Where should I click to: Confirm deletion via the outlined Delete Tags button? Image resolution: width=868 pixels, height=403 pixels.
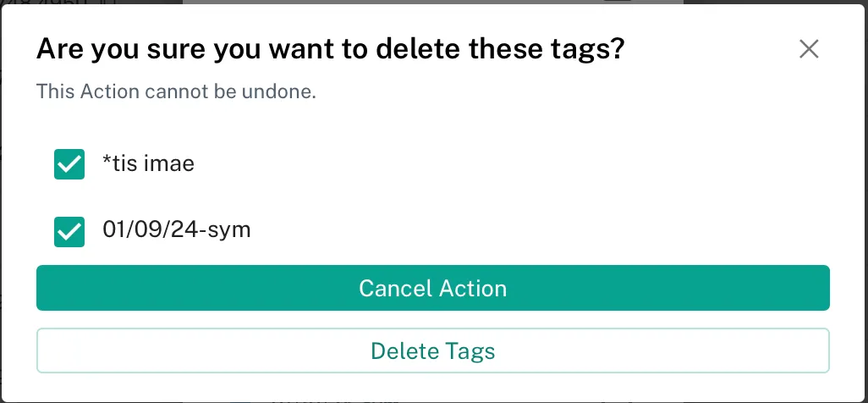tap(432, 351)
